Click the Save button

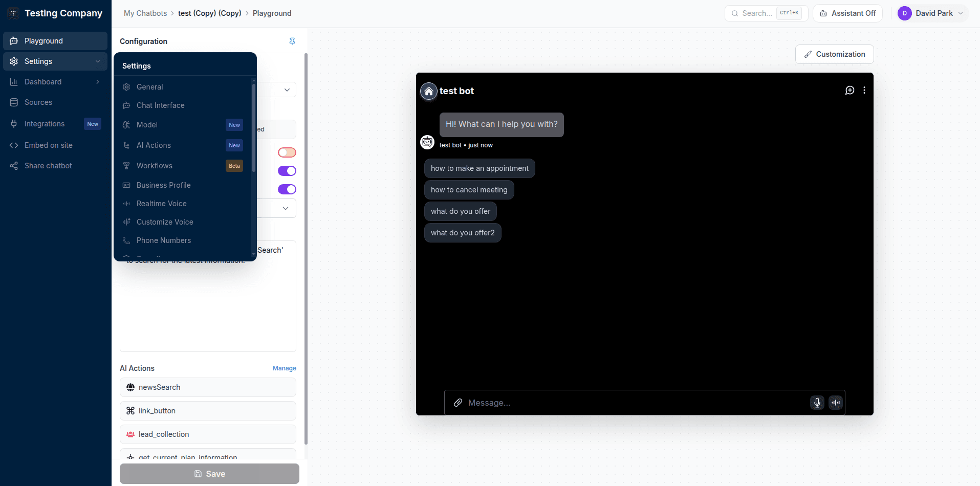[x=209, y=473]
